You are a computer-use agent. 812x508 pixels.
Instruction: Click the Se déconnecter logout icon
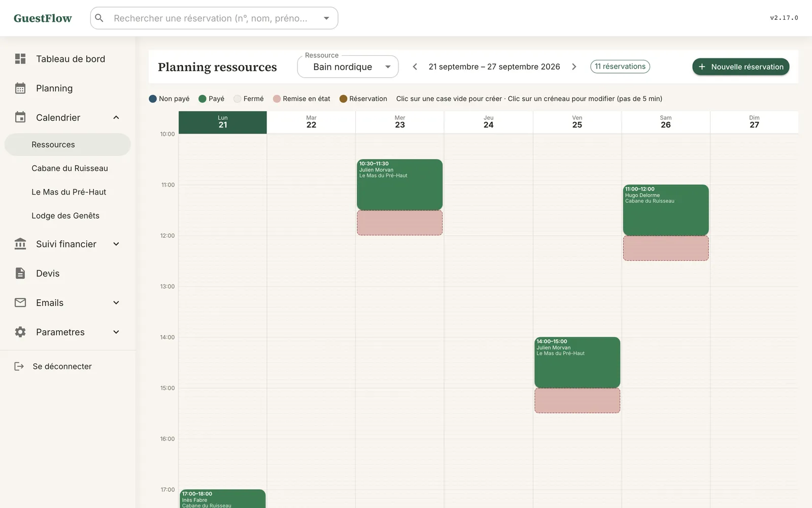pyautogui.click(x=19, y=366)
